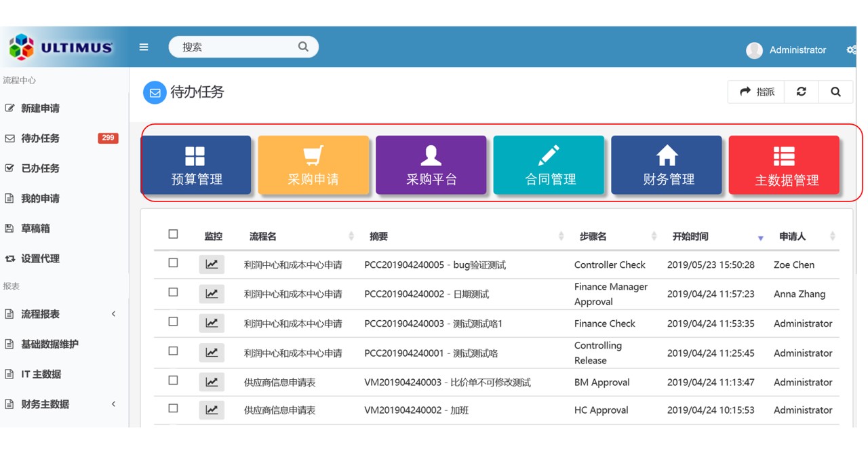Expand the 流程报表 submenu chevron

[113, 314]
